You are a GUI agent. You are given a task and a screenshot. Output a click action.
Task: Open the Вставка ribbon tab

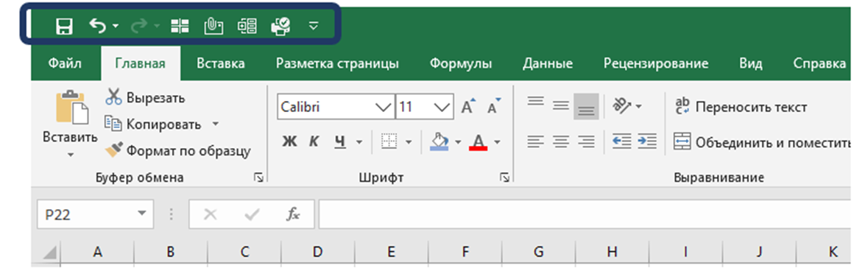point(221,63)
